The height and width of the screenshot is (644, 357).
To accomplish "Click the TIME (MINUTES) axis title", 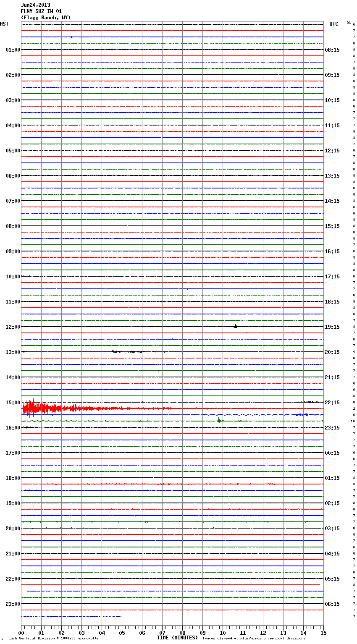I will pos(177,638).
